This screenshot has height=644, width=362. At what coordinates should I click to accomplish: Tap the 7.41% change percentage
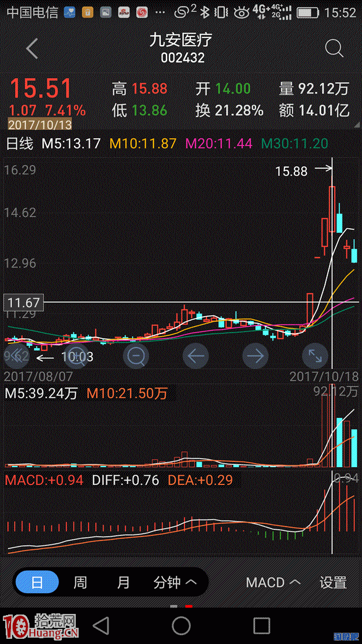pos(66,110)
